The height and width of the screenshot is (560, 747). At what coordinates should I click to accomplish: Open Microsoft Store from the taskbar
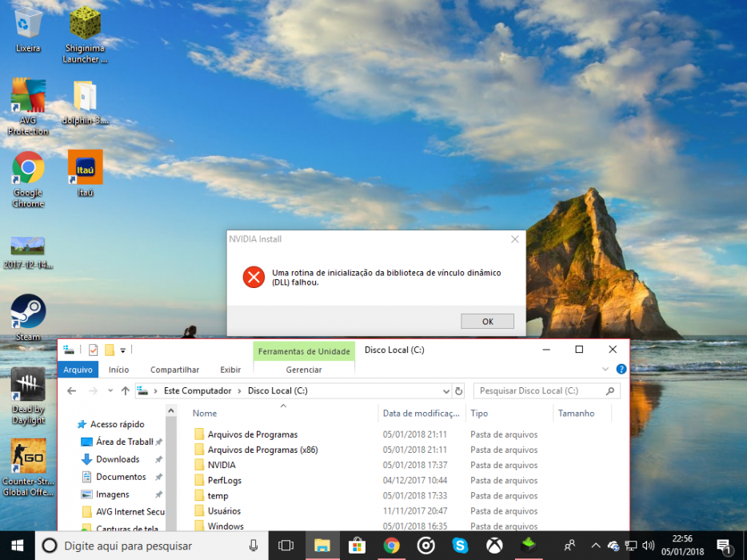pos(357,546)
